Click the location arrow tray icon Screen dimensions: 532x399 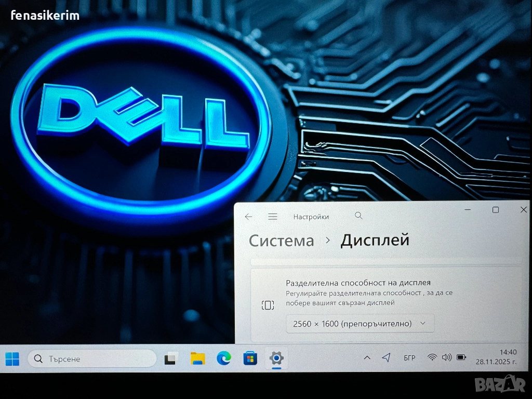pyautogui.click(x=386, y=357)
